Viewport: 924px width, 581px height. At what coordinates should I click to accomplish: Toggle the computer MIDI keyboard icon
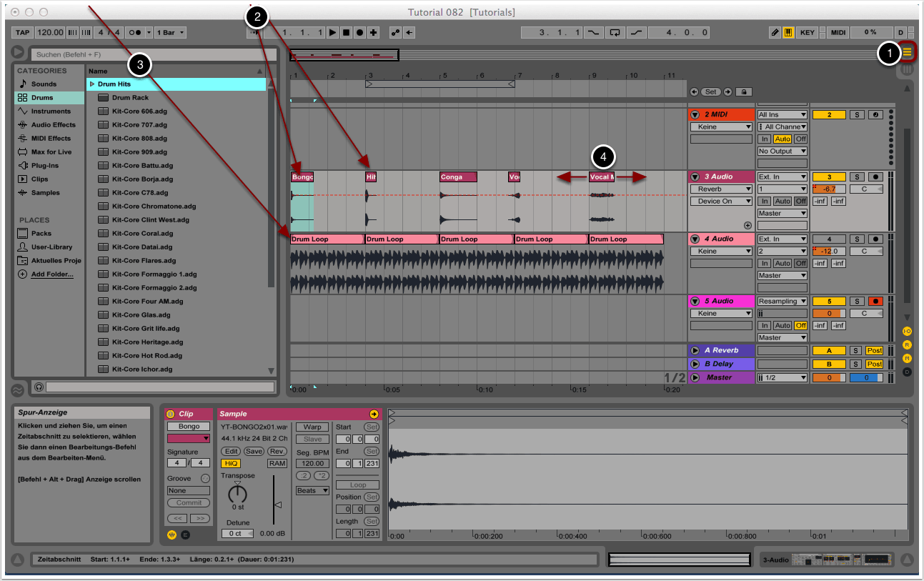[x=788, y=33]
